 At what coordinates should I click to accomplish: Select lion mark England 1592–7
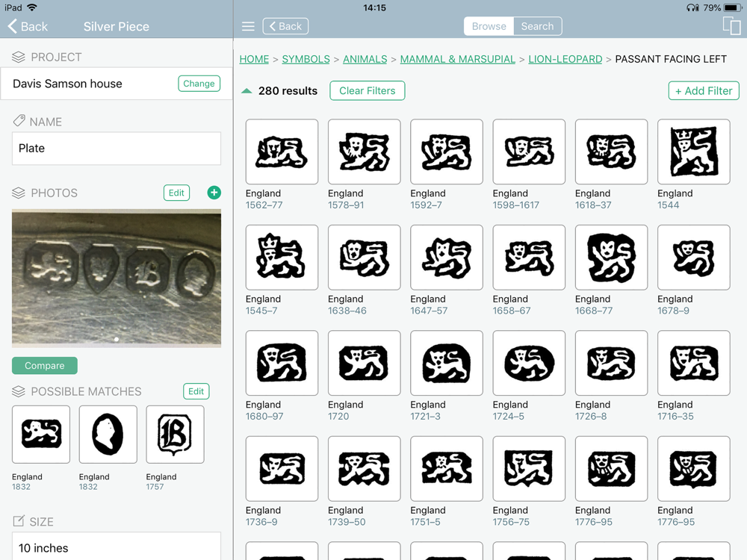pos(447,152)
